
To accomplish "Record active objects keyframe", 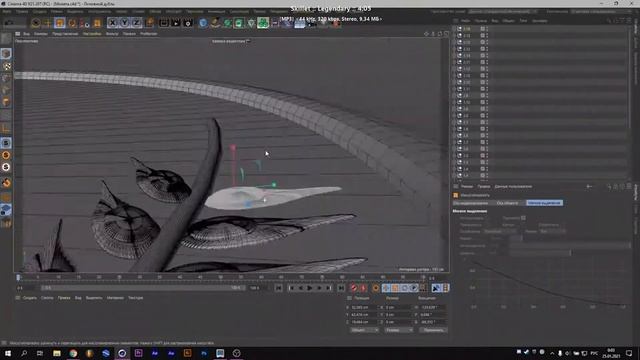I will pos(353,288).
